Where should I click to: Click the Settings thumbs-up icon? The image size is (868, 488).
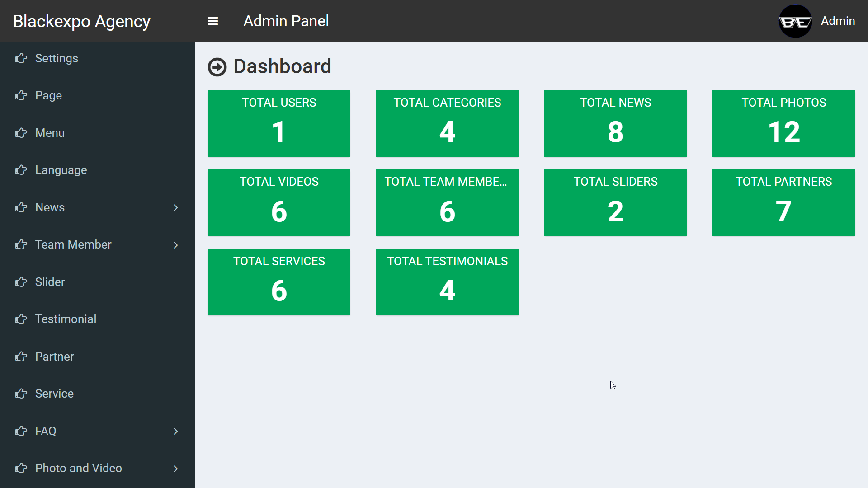[21, 58]
